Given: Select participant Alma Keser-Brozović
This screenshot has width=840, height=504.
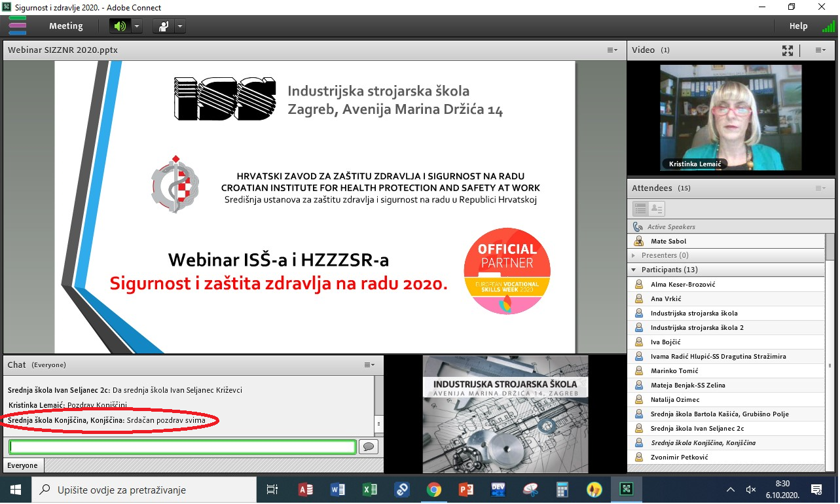Looking at the screenshot, I should (726, 285).
